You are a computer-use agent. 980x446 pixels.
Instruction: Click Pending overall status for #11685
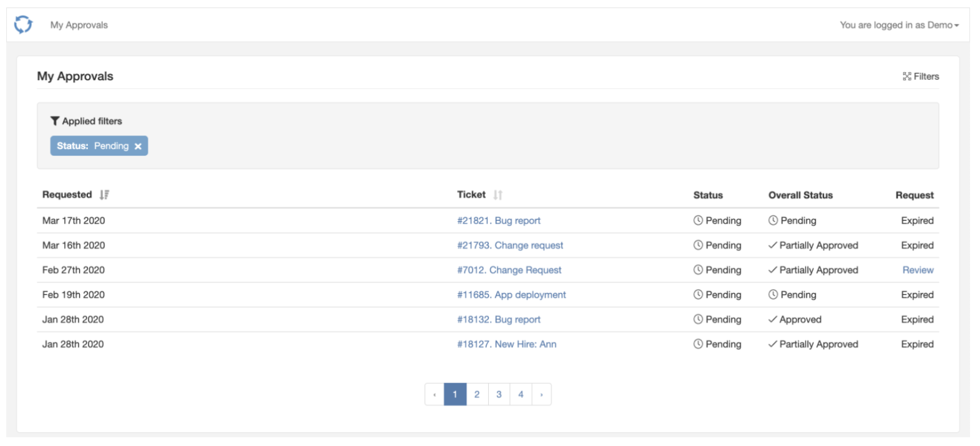[792, 295]
